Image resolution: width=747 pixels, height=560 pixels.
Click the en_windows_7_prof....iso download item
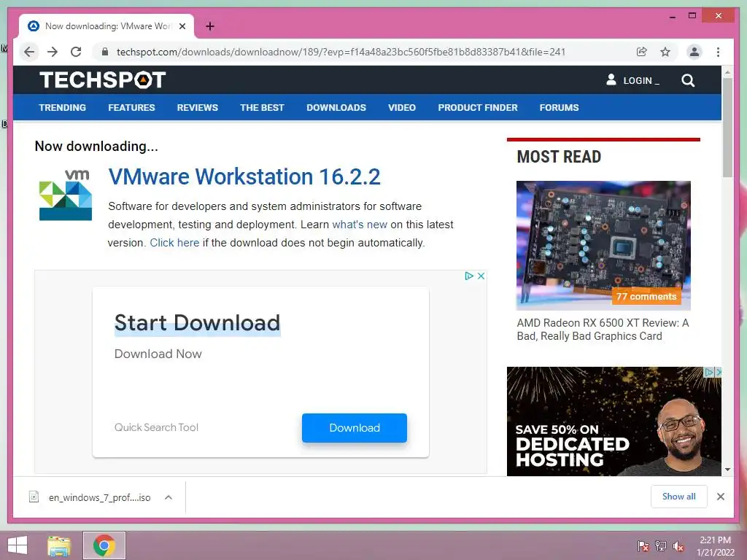[x=99, y=497]
